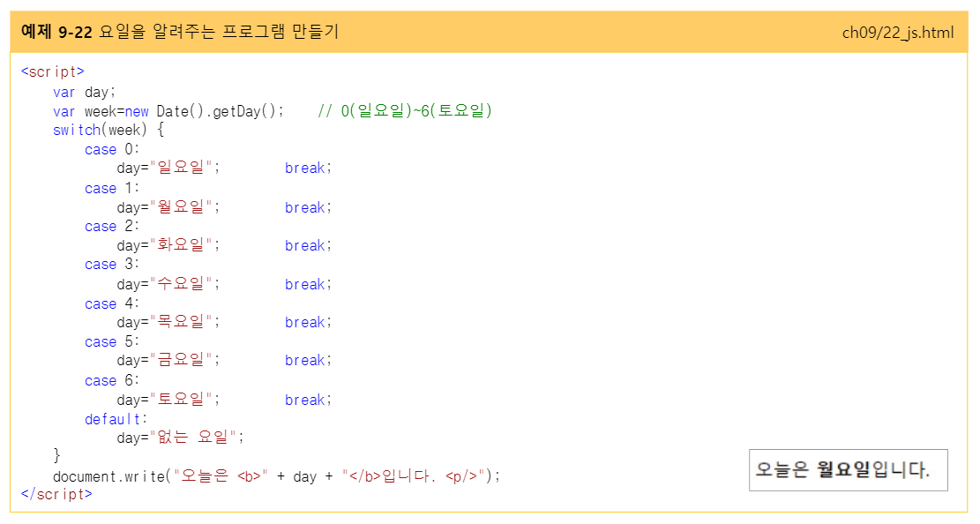Click the string "수요일"
This screenshot has height=524, width=980.
[x=181, y=284]
